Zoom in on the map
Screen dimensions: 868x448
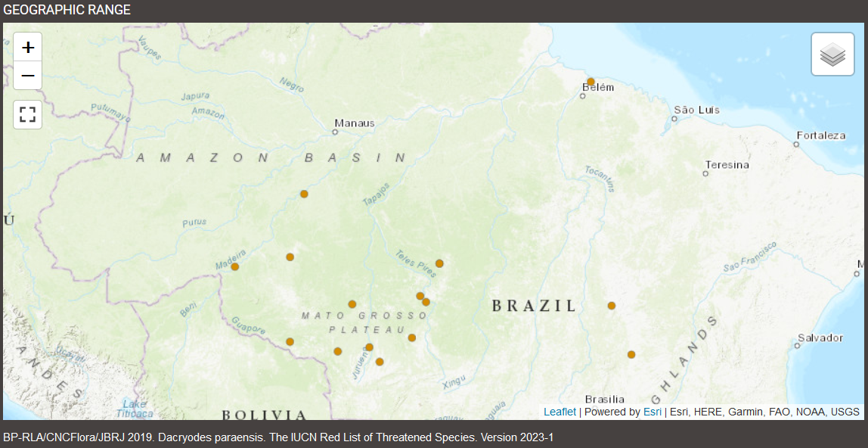(x=28, y=47)
